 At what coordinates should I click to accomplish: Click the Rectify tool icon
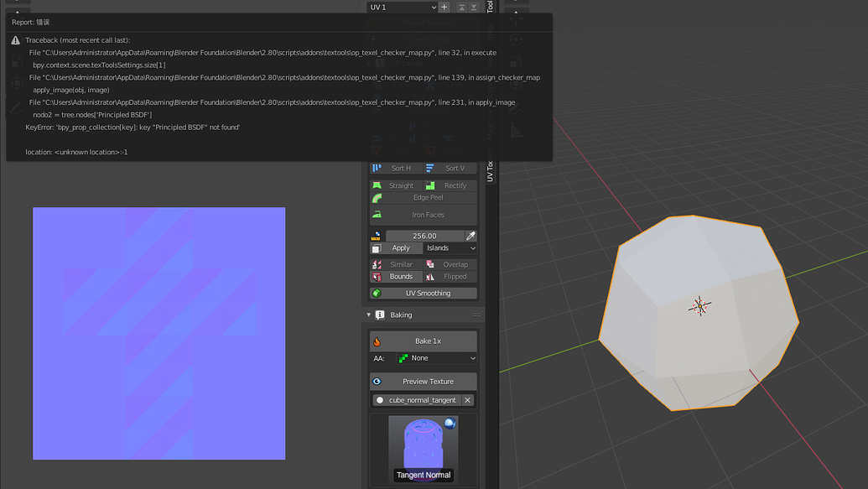coord(430,185)
